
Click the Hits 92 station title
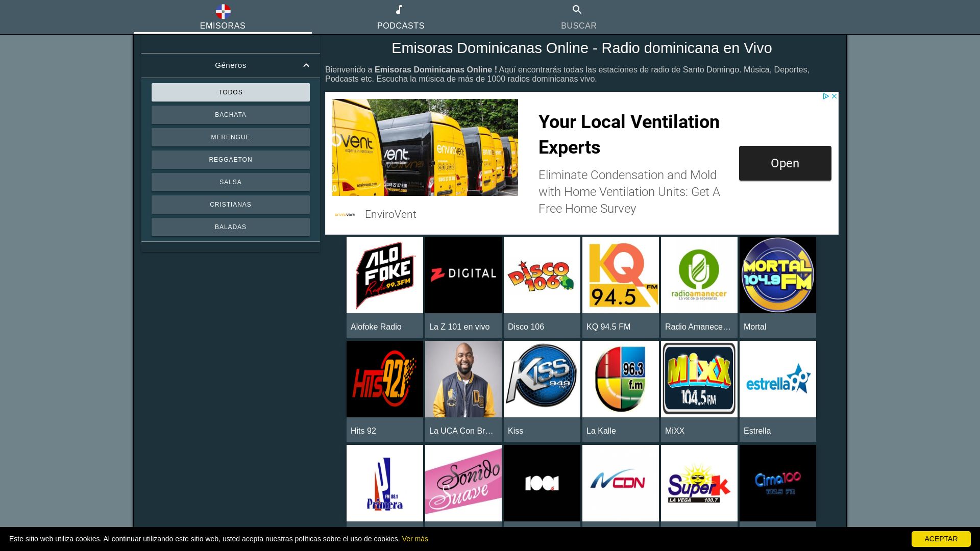point(363,431)
